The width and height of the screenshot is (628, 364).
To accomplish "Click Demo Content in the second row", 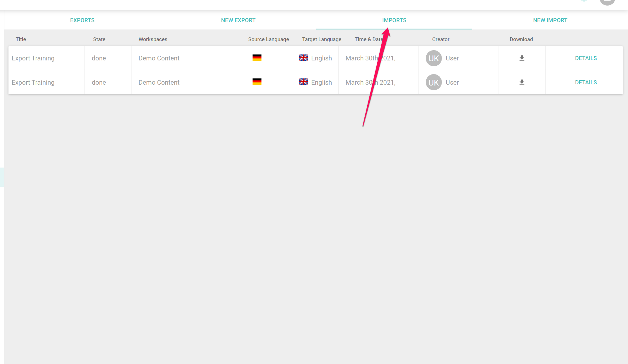I will tap(159, 82).
